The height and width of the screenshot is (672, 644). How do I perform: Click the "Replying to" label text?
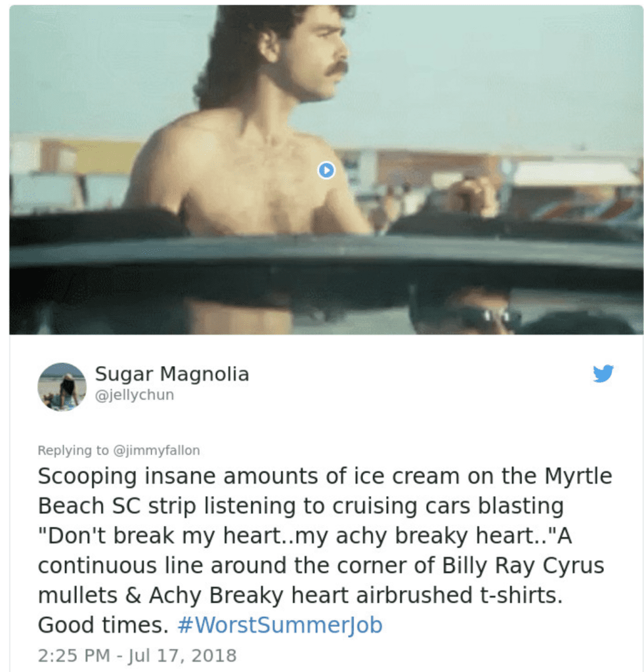point(74,450)
